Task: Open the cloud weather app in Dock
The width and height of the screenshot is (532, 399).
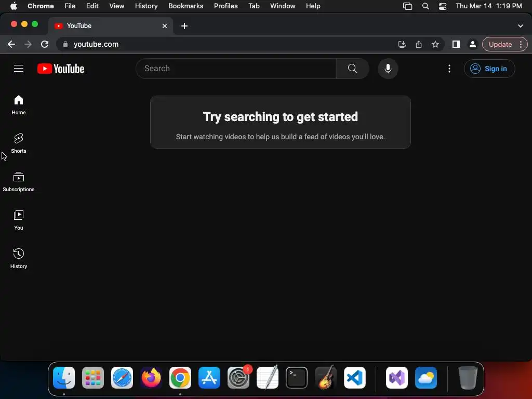Action: pyautogui.click(x=426, y=377)
